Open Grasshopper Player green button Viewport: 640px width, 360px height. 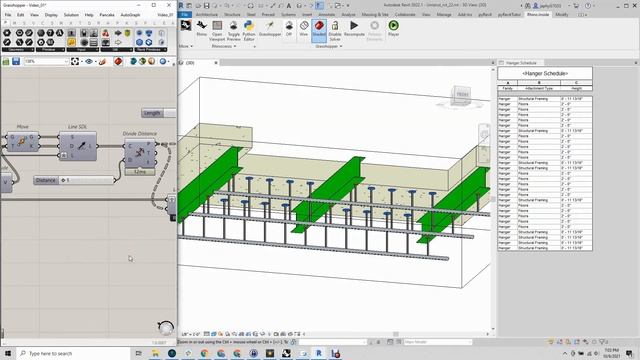[x=393, y=29]
